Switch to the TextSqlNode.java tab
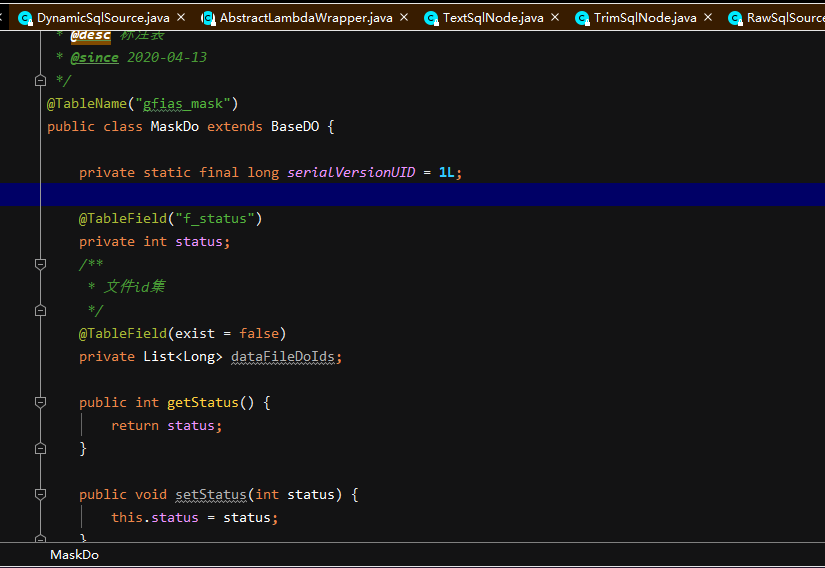The image size is (825, 568). (x=492, y=18)
